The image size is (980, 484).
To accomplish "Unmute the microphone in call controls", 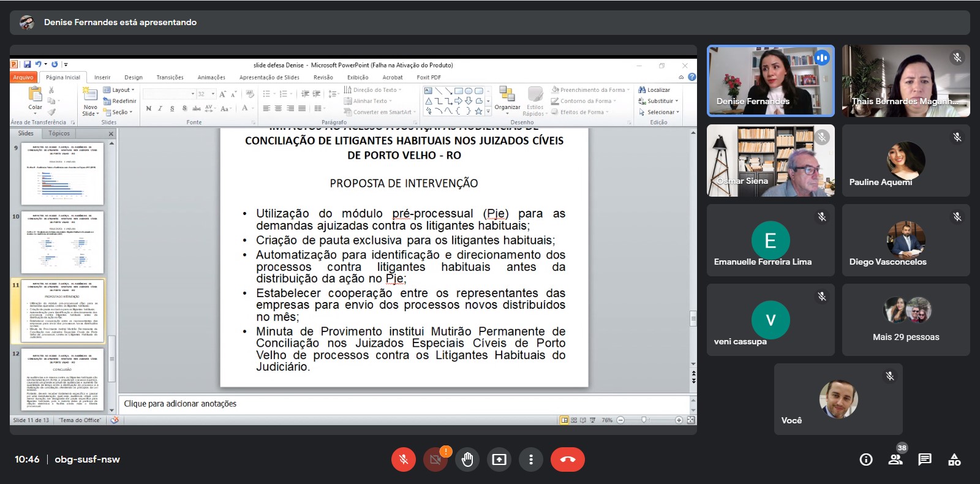I will tap(403, 459).
